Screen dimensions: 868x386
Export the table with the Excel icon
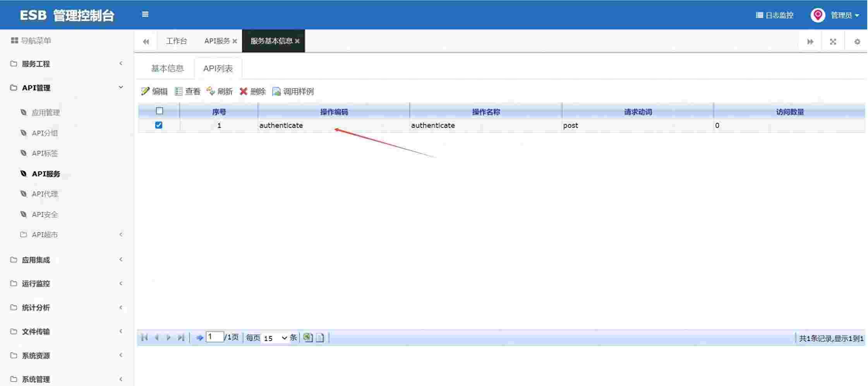(x=308, y=338)
